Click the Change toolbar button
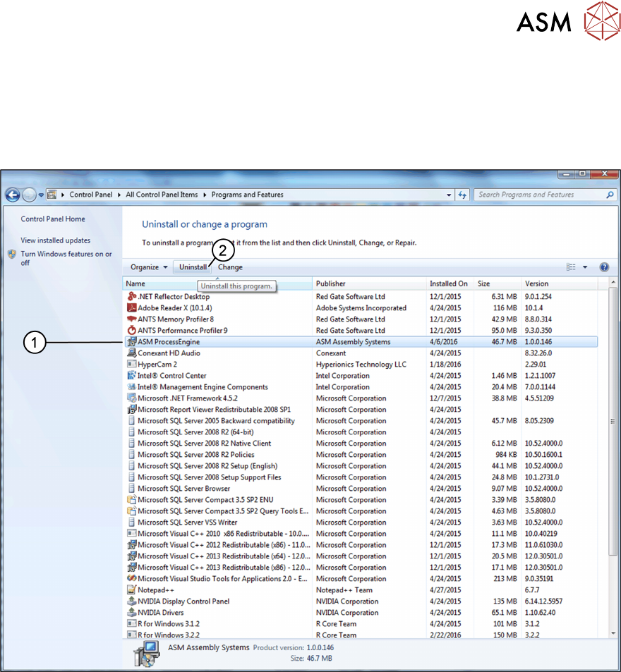Image resolution: width=621 pixels, height=672 pixels. point(230,267)
